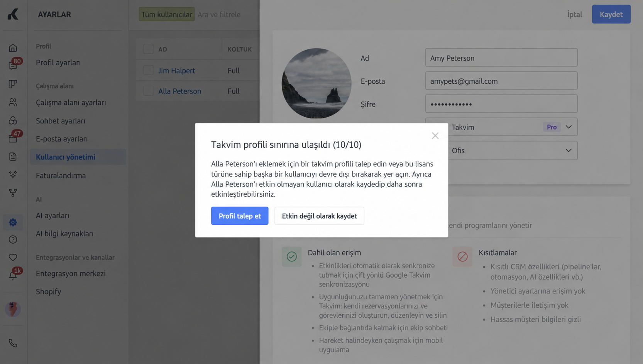The width and height of the screenshot is (643, 364).
Task: Open Çalışma alanı ayarları menu item
Action: coord(71,103)
